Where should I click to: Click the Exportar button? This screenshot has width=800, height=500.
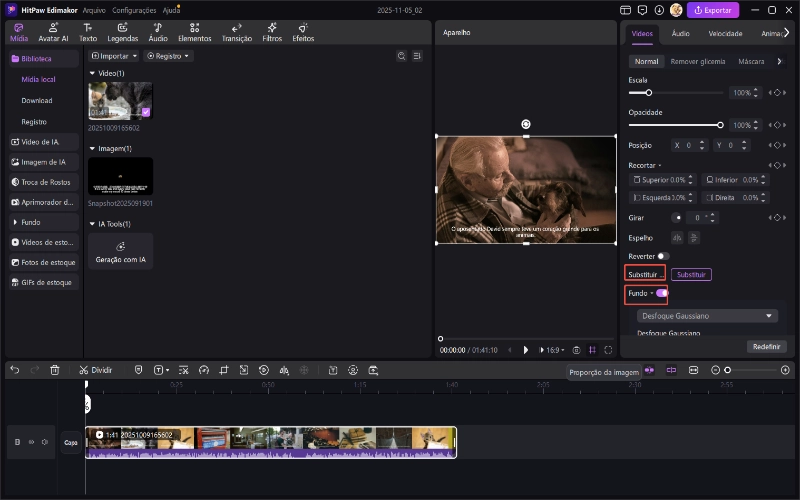click(713, 10)
